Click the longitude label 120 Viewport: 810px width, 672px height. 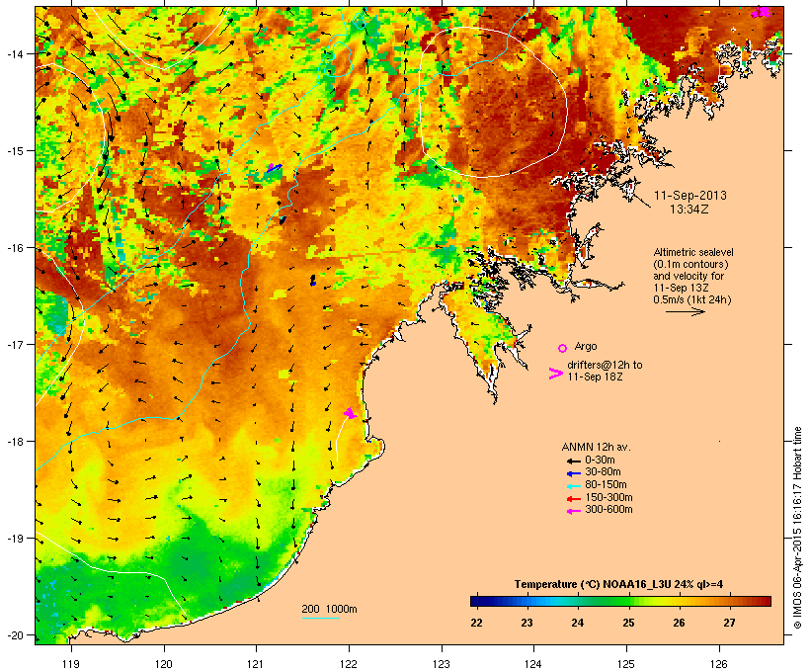point(164,664)
